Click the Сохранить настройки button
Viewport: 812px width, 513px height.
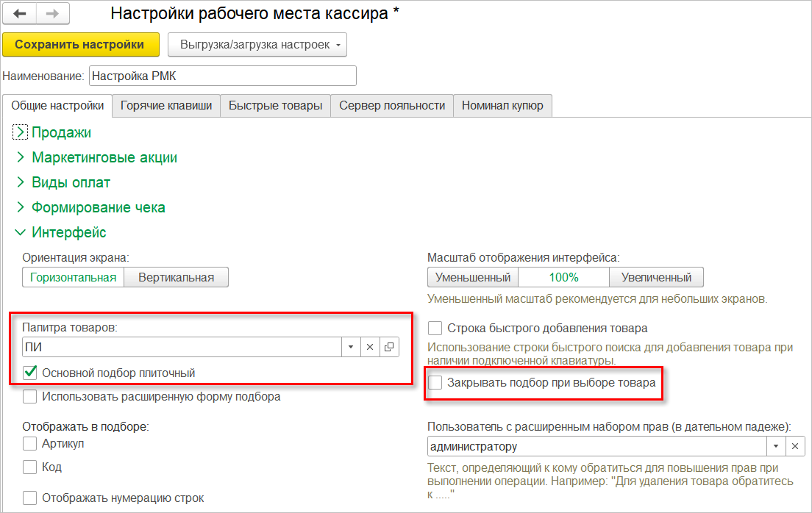(79, 45)
